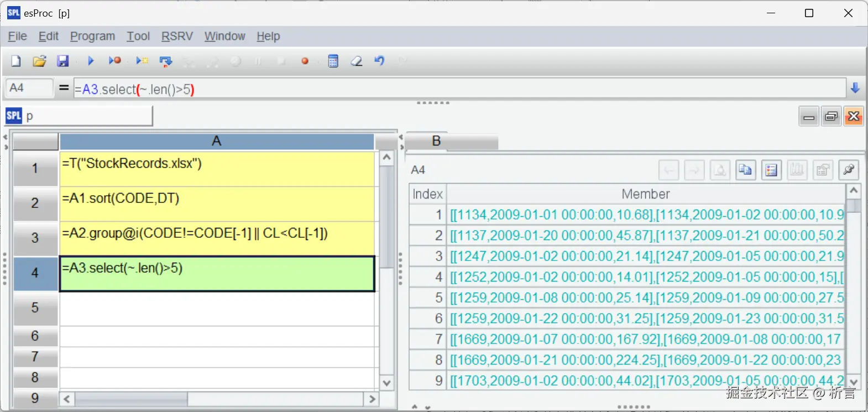Select row header 1 in the grid
Image resolution: width=868 pixels, height=412 pixels.
point(35,168)
